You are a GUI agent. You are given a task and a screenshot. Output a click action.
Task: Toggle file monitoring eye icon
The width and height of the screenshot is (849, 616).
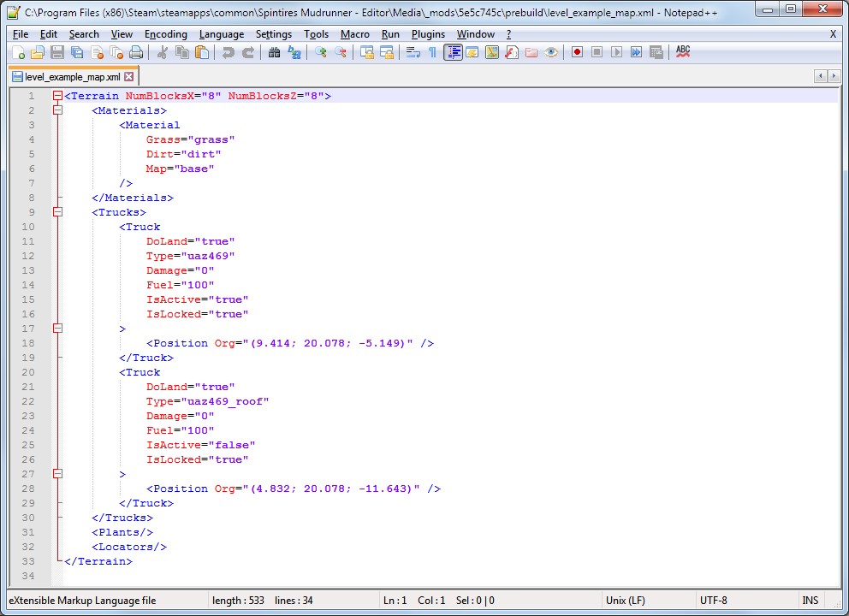(x=551, y=52)
